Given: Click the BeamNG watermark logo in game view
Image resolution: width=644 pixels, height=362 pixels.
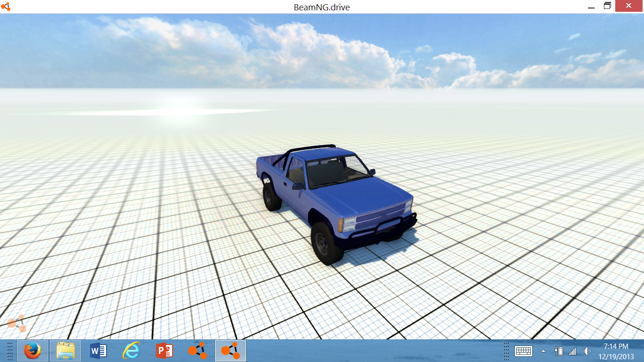Looking at the screenshot, I should (17, 323).
